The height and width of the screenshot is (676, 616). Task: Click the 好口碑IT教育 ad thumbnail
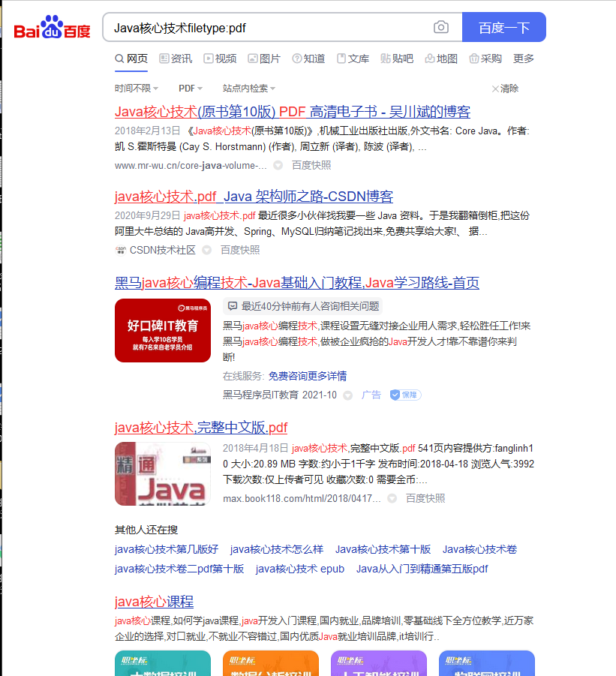163,330
